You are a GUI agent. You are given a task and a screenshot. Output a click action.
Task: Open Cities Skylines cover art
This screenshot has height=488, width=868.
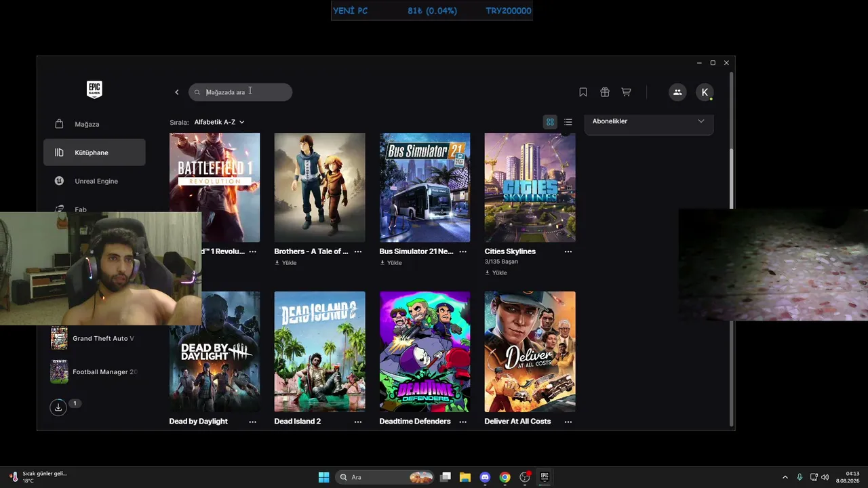click(530, 187)
